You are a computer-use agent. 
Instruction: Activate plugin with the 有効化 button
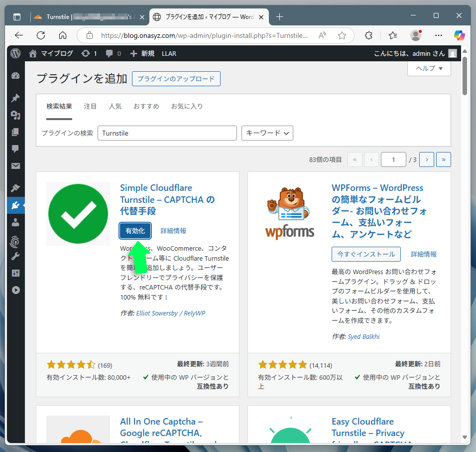click(x=135, y=231)
